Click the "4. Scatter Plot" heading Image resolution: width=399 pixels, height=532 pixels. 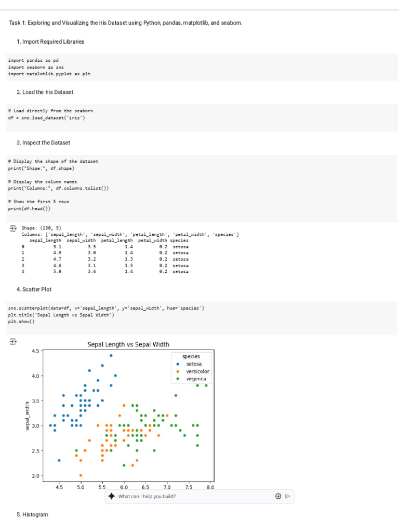(34, 289)
